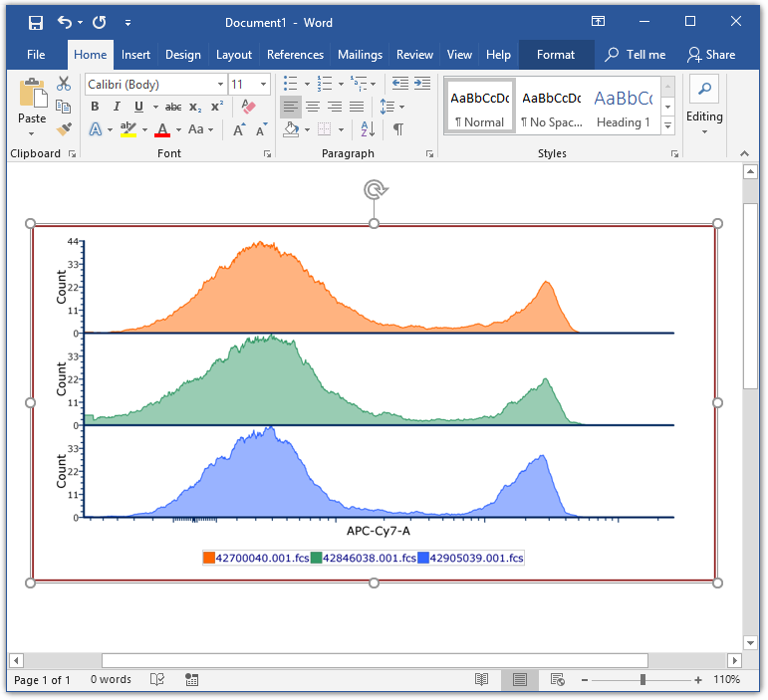Toggle Italic formatting

click(117, 107)
